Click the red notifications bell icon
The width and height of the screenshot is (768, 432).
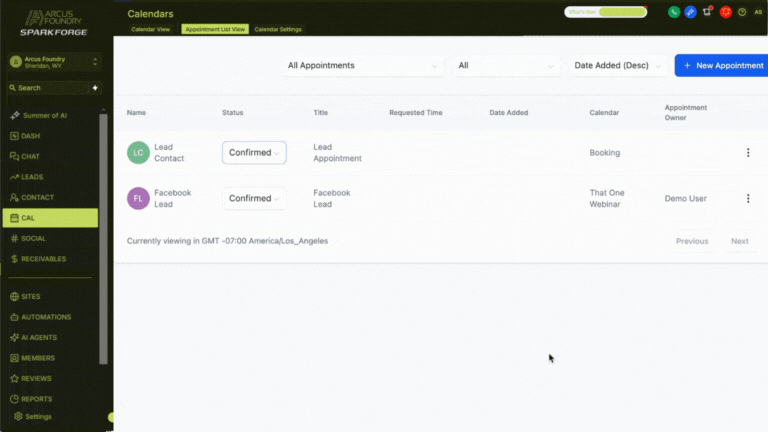726,12
